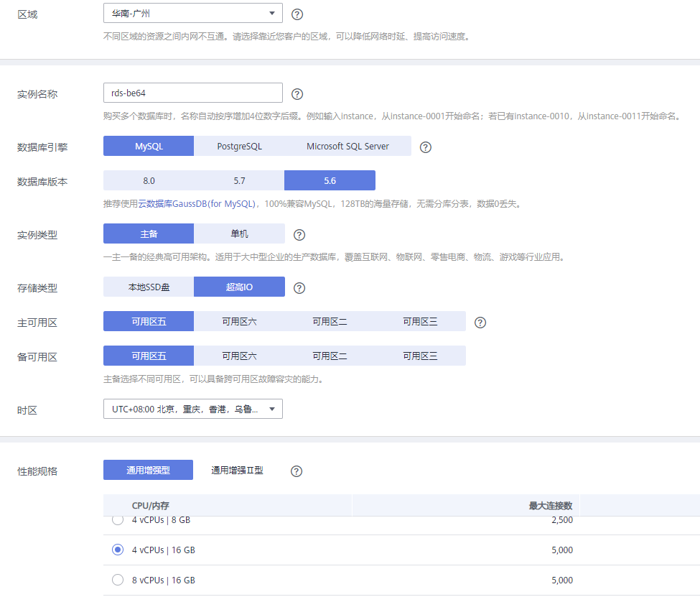Viewport: 700px width, 597px height.
Task: Click help icon for instance type
Action: tap(299, 235)
